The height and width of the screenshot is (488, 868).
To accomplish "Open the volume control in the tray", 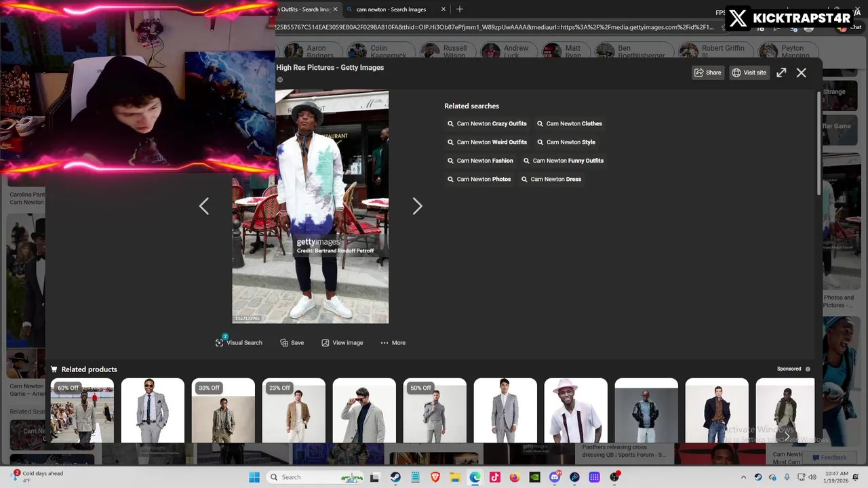I will (x=812, y=477).
